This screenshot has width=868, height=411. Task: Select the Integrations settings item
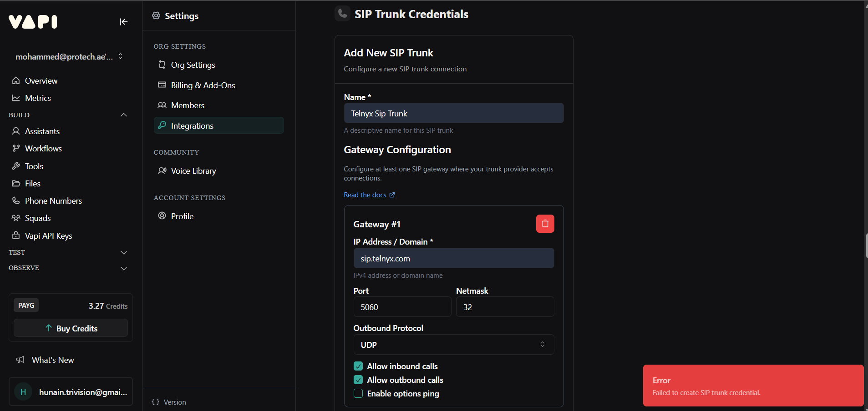[218, 125]
